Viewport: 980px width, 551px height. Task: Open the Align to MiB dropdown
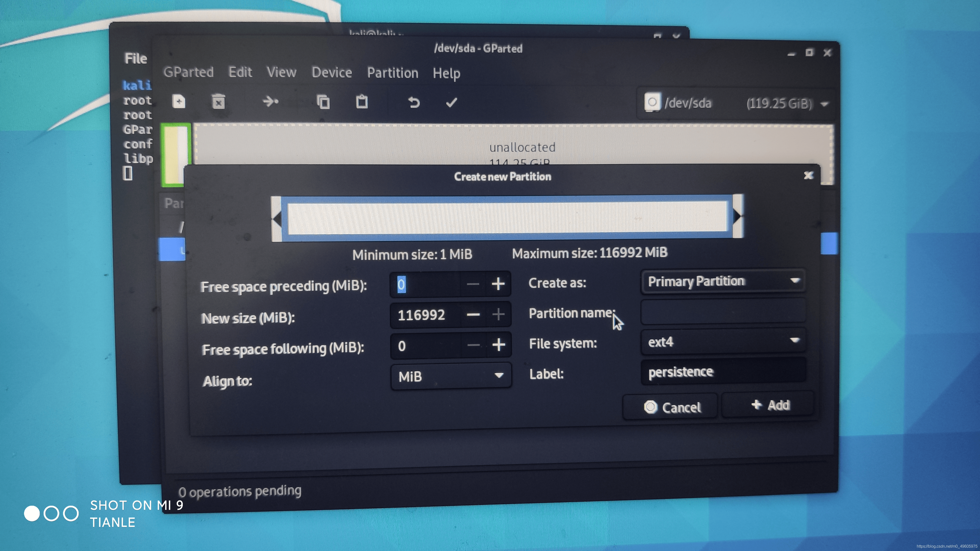pos(451,376)
